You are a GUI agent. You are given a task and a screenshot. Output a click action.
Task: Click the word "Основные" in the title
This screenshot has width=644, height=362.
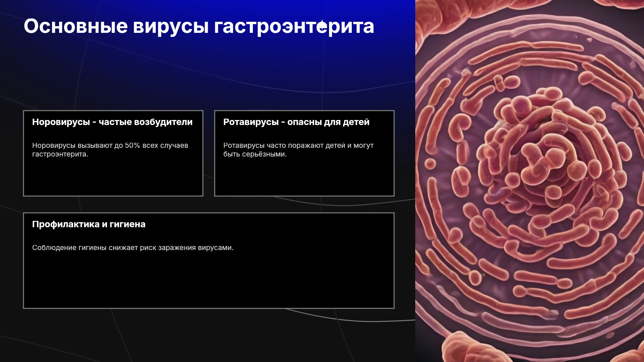pyautogui.click(x=76, y=26)
